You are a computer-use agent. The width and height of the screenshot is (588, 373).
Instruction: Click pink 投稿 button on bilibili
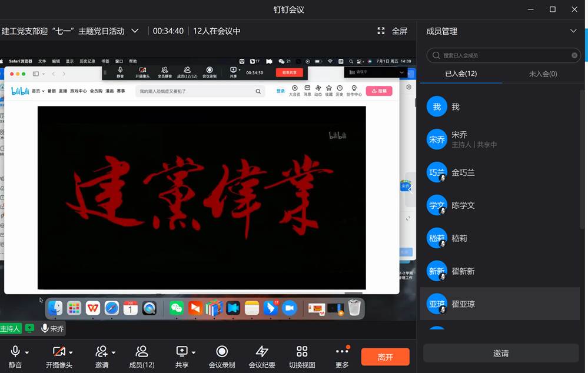pos(378,91)
